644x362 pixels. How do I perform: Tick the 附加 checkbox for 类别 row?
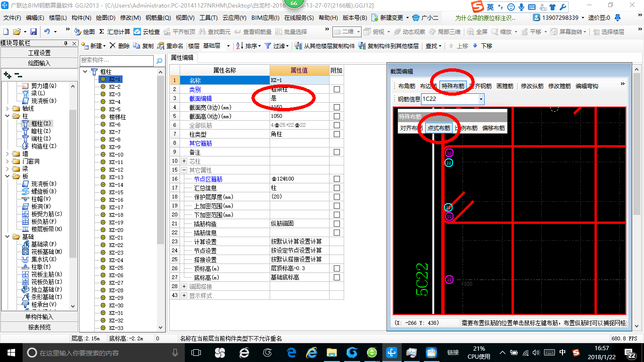tap(337, 90)
